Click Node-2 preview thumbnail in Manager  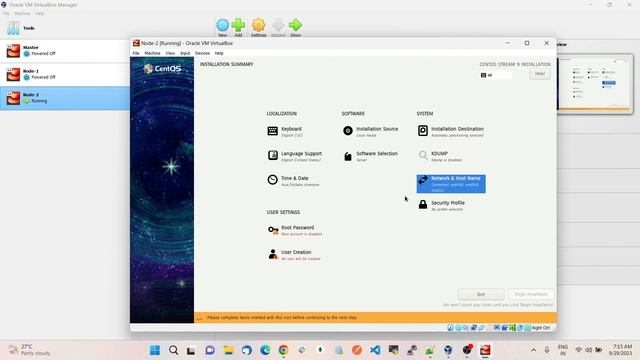(595, 83)
